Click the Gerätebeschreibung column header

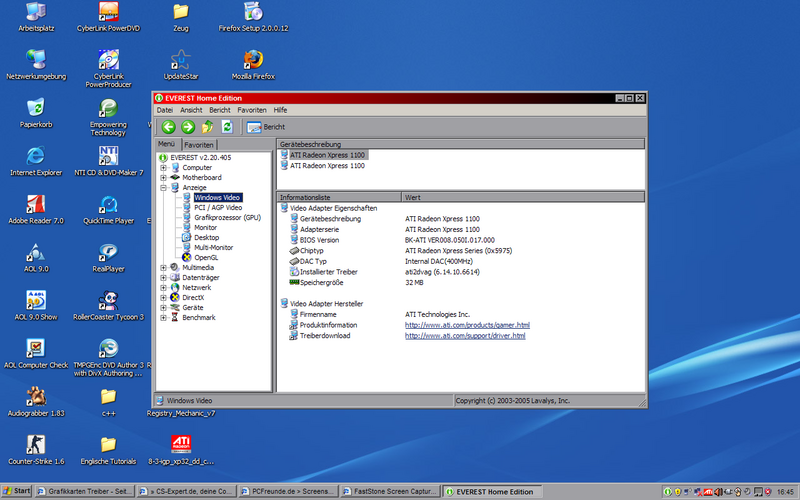pos(461,144)
